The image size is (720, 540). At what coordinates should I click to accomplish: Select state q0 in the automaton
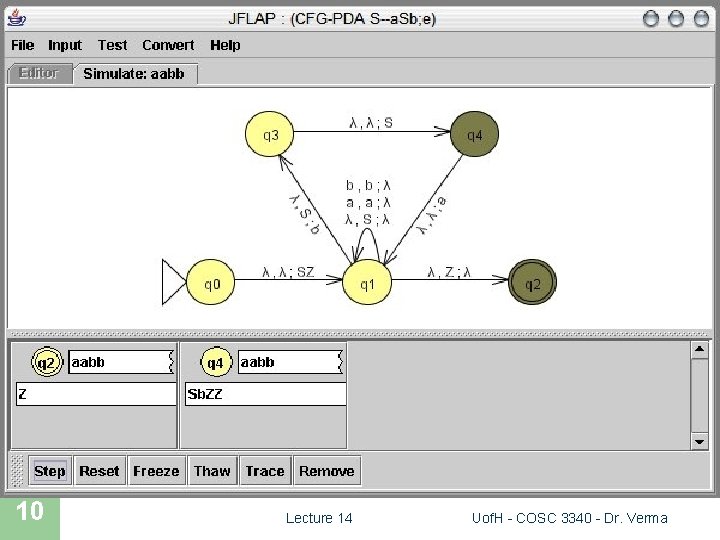[x=211, y=282]
